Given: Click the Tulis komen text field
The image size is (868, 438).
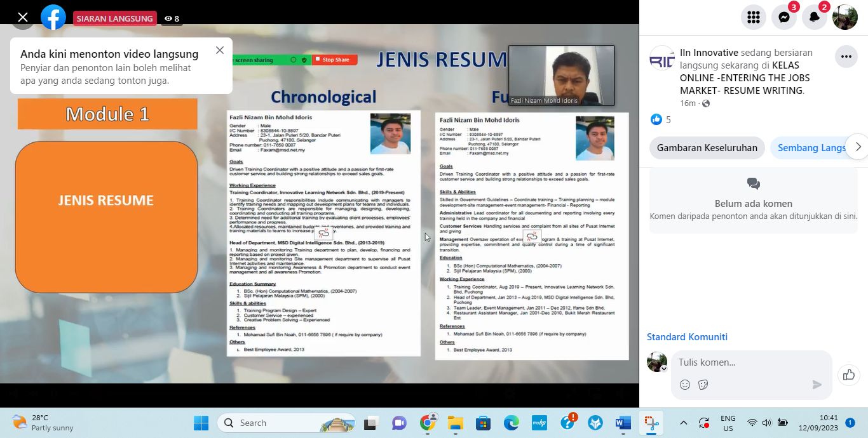Looking at the screenshot, I should point(750,362).
